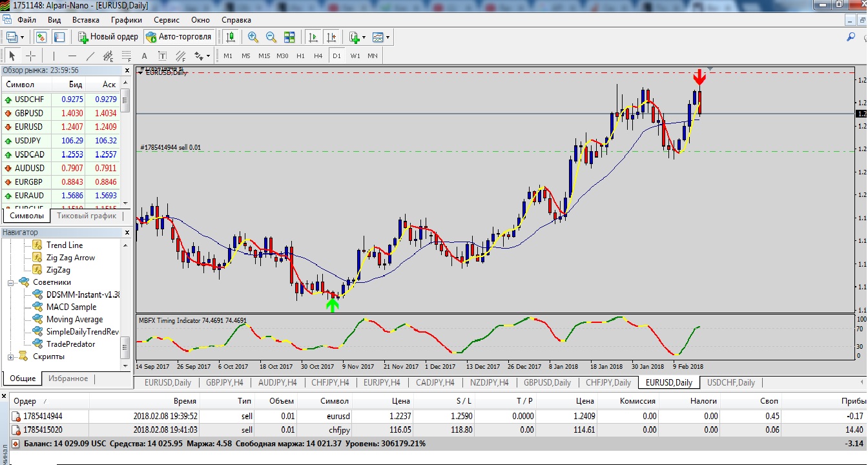
Task: Click the zoom in magnifier icon
Action: pos(253,37)
